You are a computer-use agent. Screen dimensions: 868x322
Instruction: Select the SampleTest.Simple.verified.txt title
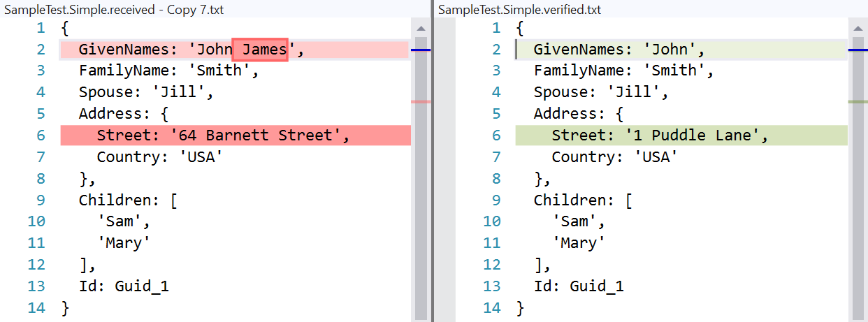(x=519, y=10)
